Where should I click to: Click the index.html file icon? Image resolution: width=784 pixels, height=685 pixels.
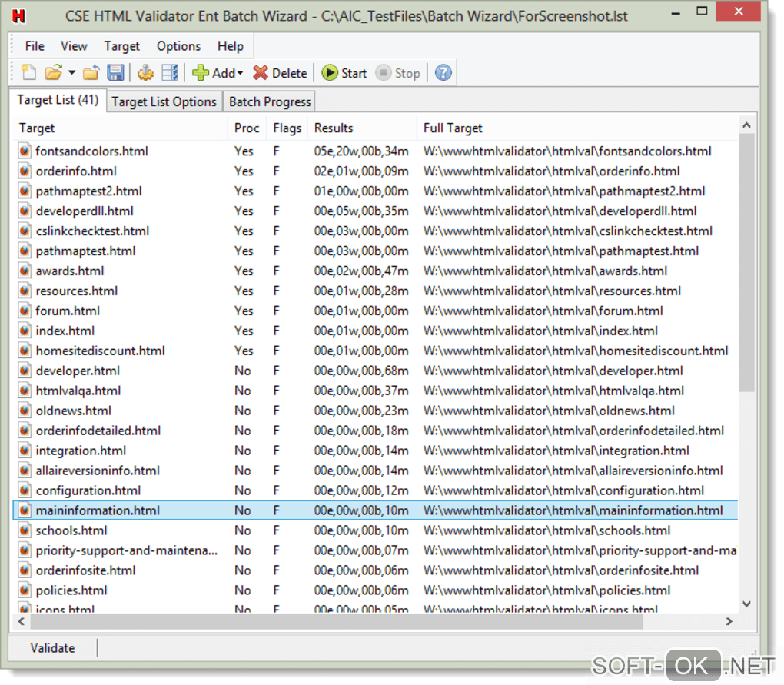pos(24,331)
